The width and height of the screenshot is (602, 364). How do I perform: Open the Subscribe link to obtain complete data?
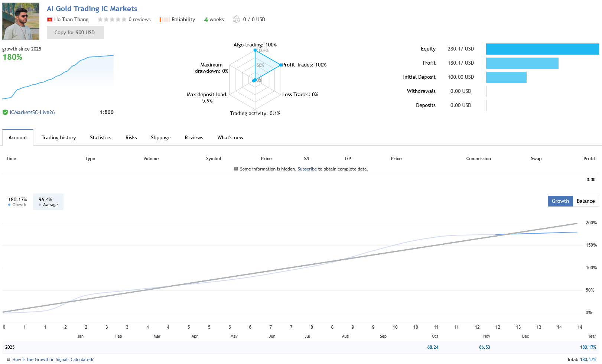307,169
